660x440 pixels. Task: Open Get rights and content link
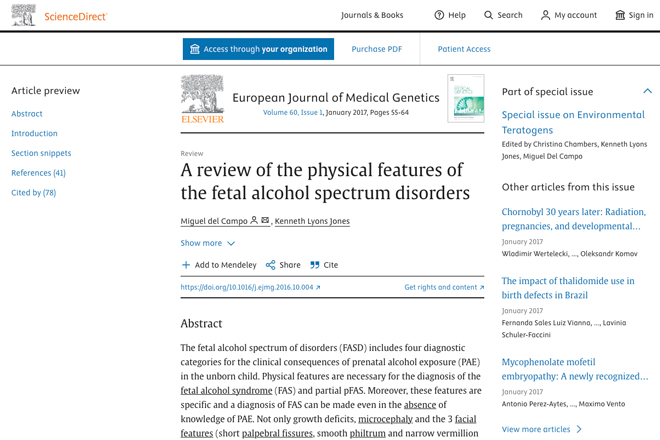coord(444,287)
